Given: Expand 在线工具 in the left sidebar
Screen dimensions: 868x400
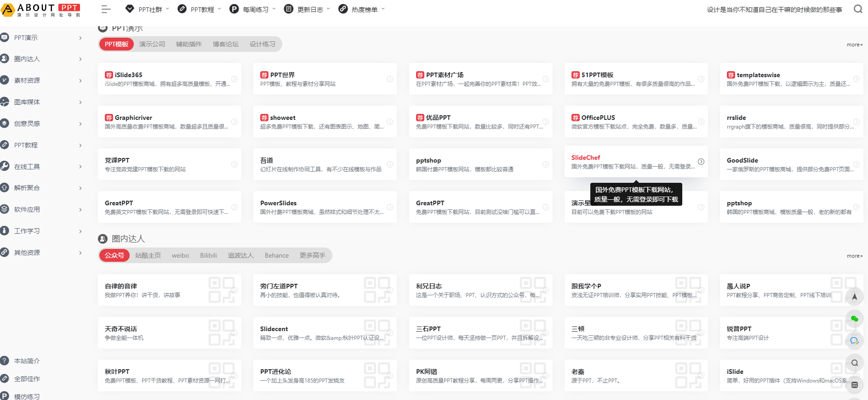Looking at the screenshot, I should (41, 167).
